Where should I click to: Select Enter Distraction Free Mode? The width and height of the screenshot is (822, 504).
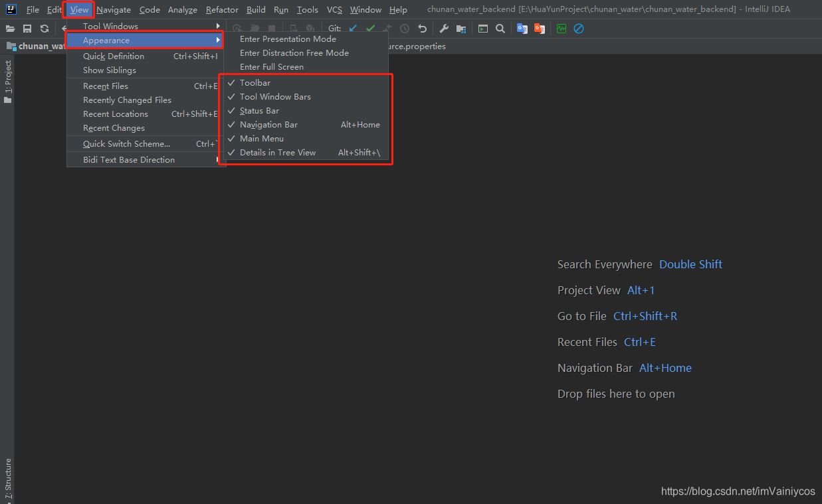pyautogui.click(x=306, y=53)
